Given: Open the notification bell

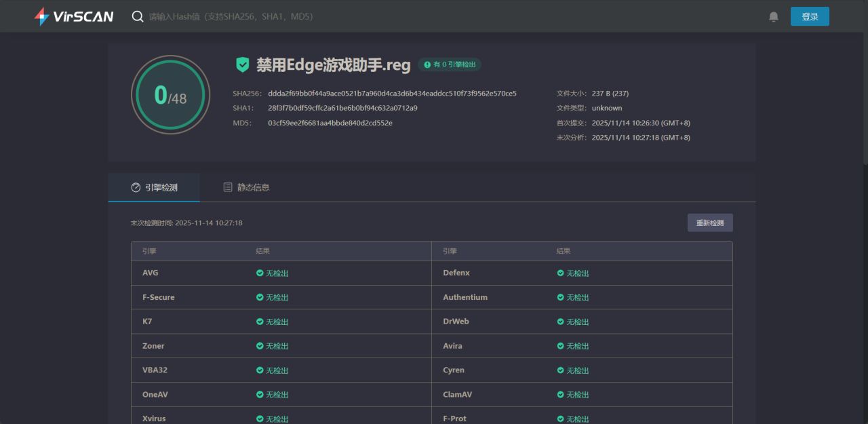Looking at the screenshot, I should (x=774, y=16).
